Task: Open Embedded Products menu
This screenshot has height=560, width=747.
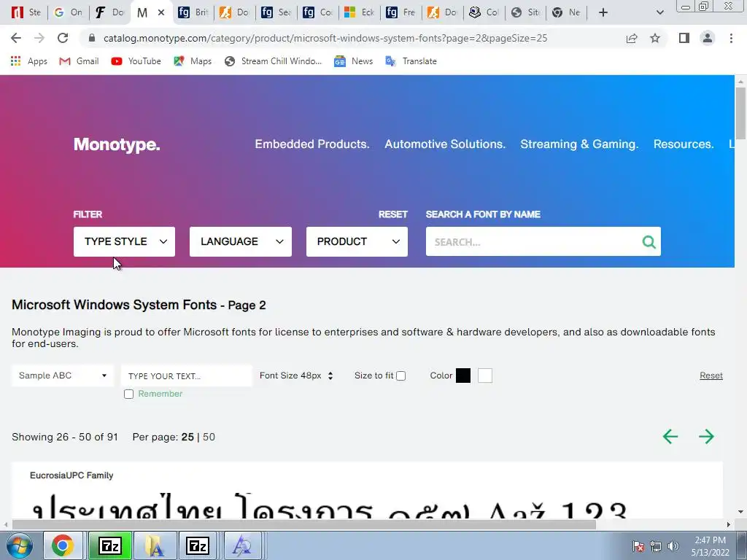Action: 312,144
